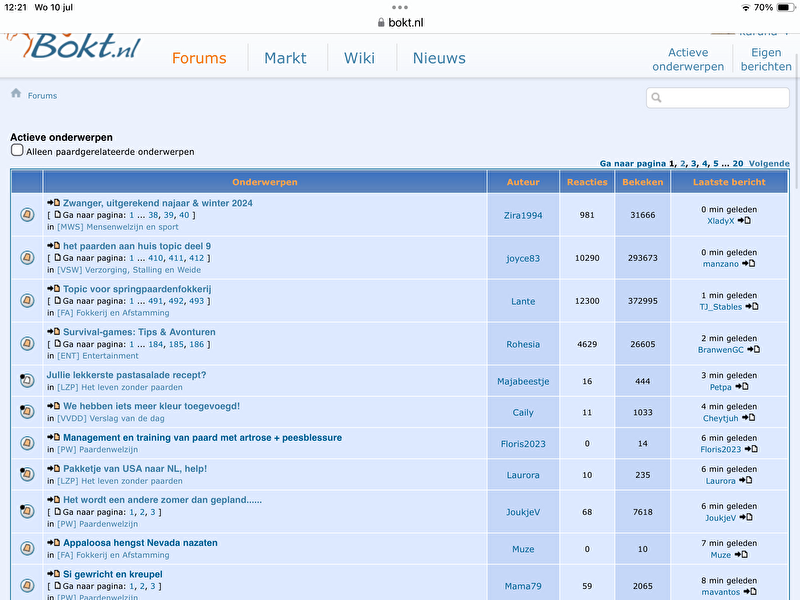Screen dimensions: 800x600
Task: Enable 'Alleen paardgerelateerde onderwerpen' checkbox
Action: pyautogui.click(x=17, y=151)
